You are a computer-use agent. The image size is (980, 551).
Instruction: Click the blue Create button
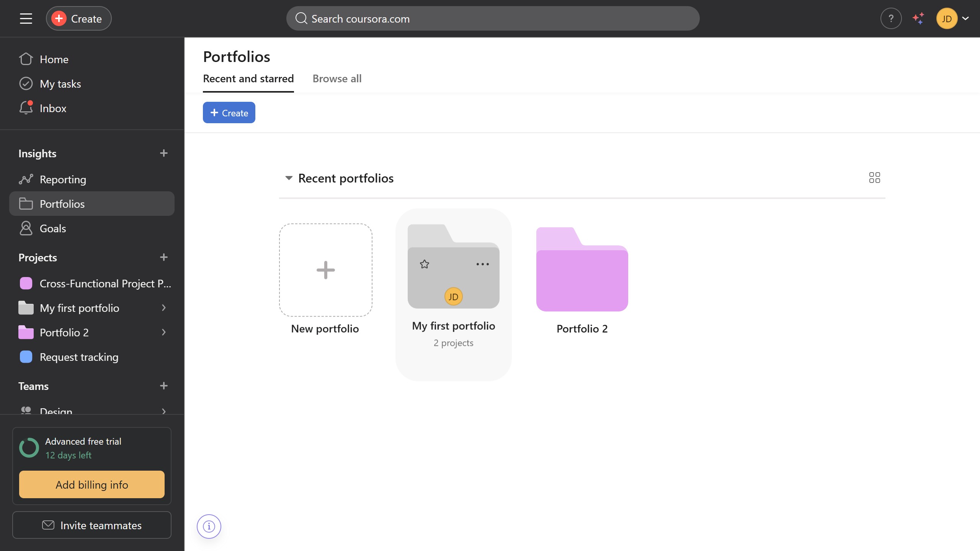coord(229,113)
